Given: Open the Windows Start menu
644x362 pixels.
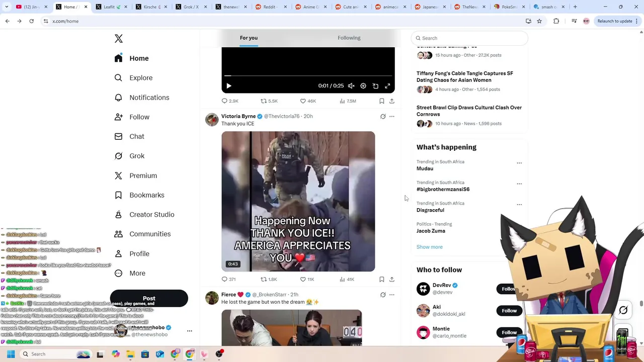Looking at the screenshot, I should tap(11, 354).
